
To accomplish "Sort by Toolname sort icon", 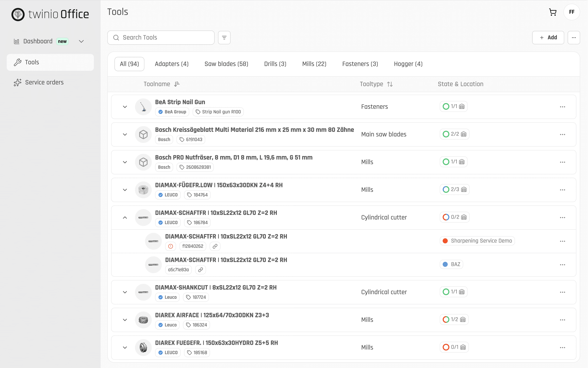I will (177, 84).
